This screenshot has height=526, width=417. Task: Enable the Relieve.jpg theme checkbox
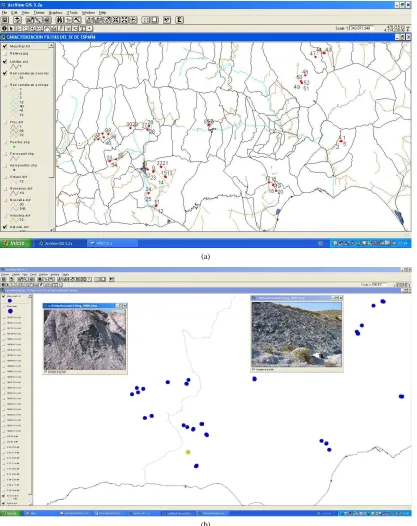5,54
